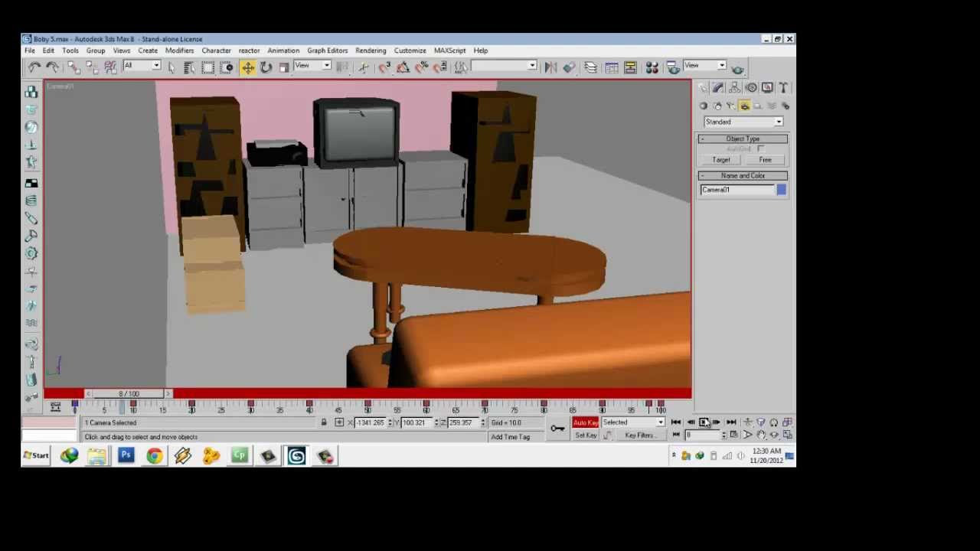Pick the Rectangular Selection Region tool
Image resolution: width=980 pixels, height=551 pixels.
208,67
